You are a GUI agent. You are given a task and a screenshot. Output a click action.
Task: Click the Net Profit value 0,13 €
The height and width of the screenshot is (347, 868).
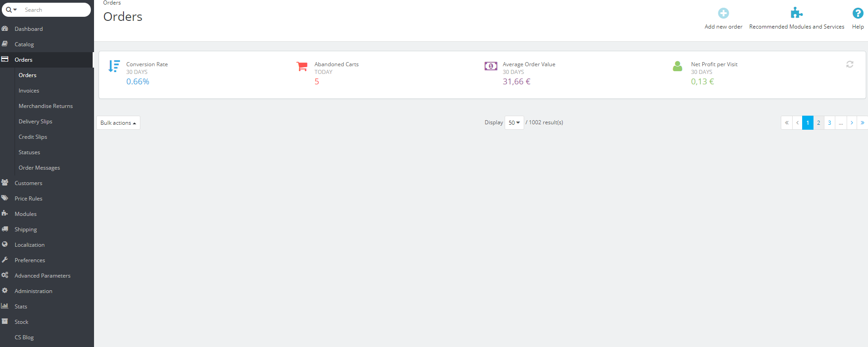pos(703,82)
